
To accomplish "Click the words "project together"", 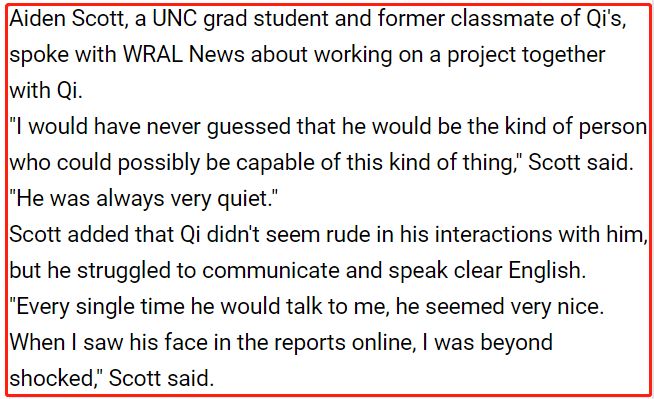I will (x=526, y=56).
